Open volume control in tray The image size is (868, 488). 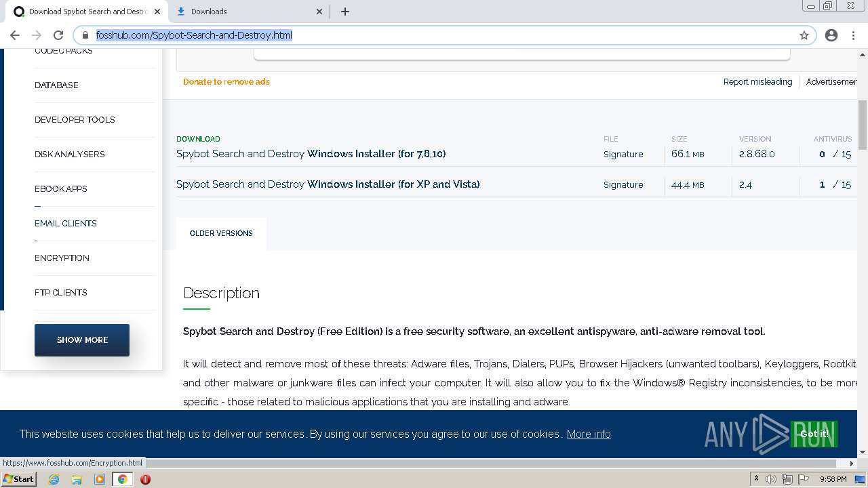[x=772, y=479]
